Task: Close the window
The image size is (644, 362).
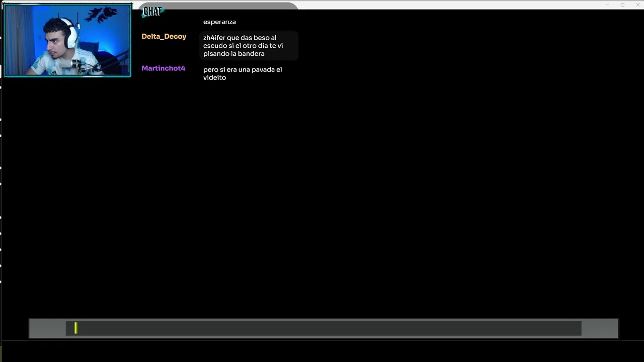Action: pyautogui.click(x=637, y=5)
